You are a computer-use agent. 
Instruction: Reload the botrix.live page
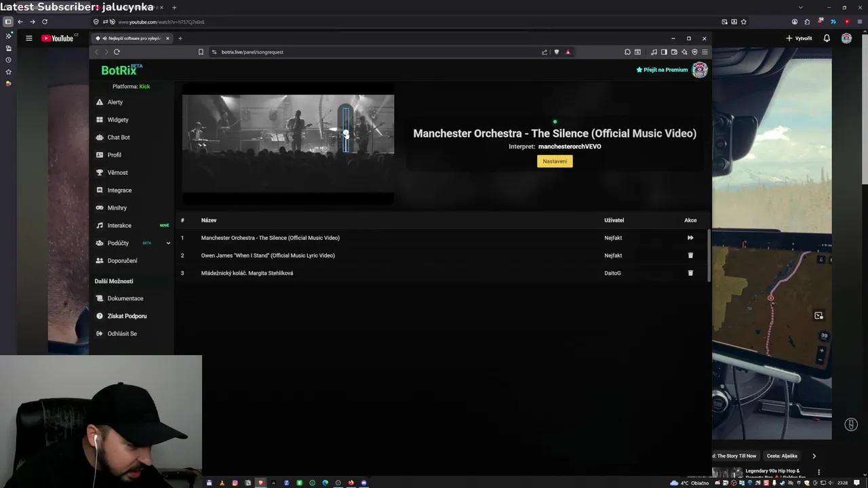[x=117, y=52]
